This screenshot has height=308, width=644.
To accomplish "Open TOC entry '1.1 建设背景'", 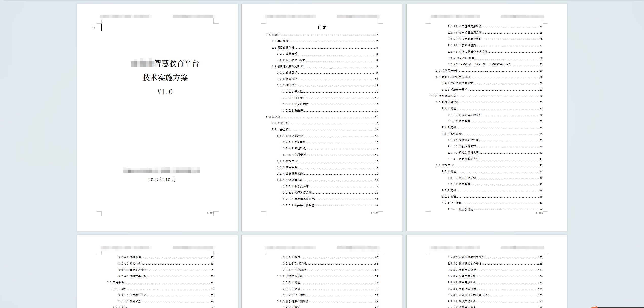I will coord(325,41).
